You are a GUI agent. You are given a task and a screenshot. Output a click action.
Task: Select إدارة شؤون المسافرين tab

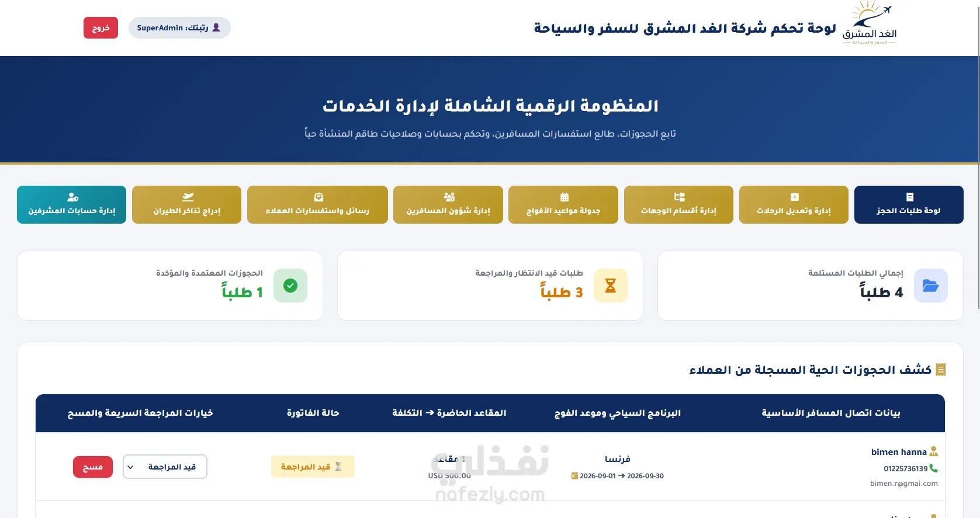pyautogui.click(x=448, y=204)
